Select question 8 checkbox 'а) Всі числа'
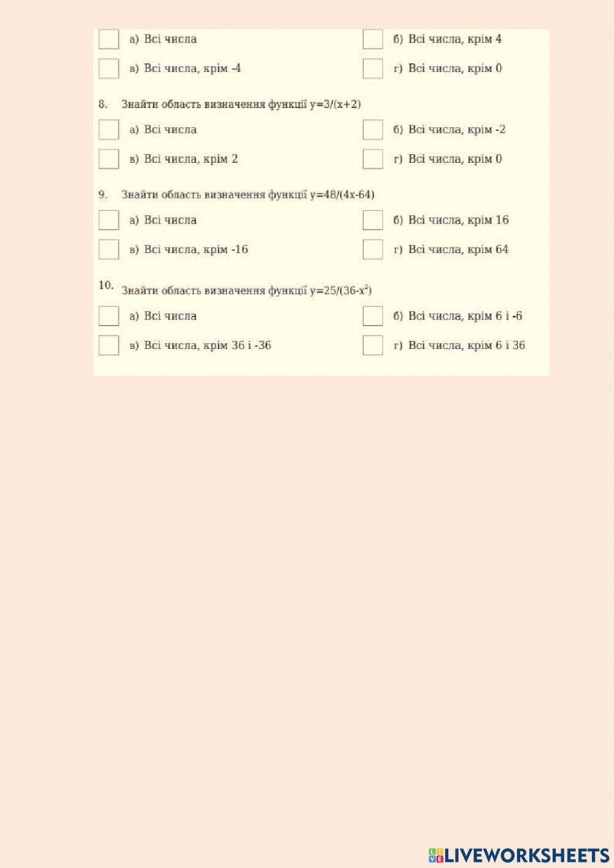Image resolution: width=614 pixels, height=868 pixels. (x=109, y=130)
